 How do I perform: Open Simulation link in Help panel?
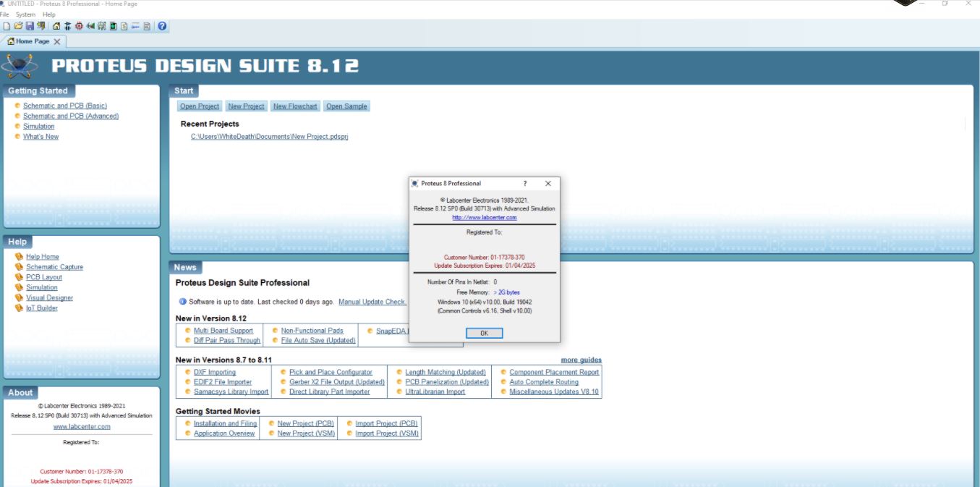[x=42, y=287]
